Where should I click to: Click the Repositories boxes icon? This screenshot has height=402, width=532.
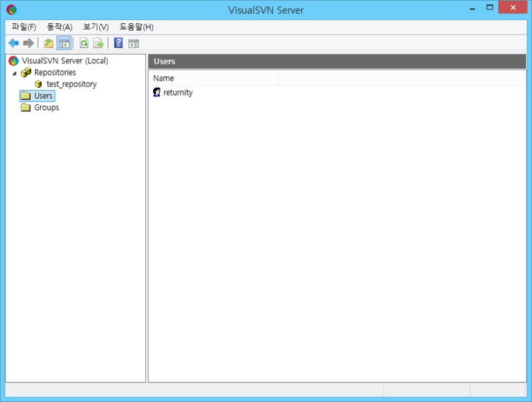pyautogui.click(x=26, y=73)
